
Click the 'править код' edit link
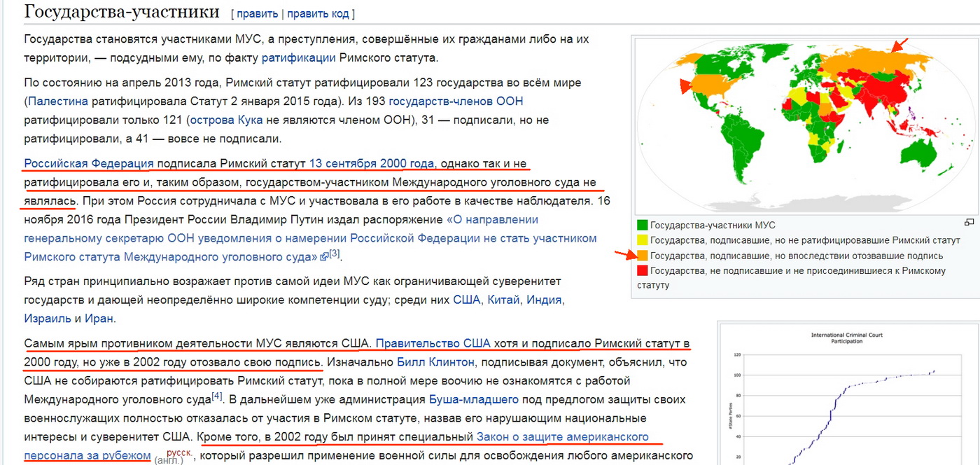click(319, 13)
